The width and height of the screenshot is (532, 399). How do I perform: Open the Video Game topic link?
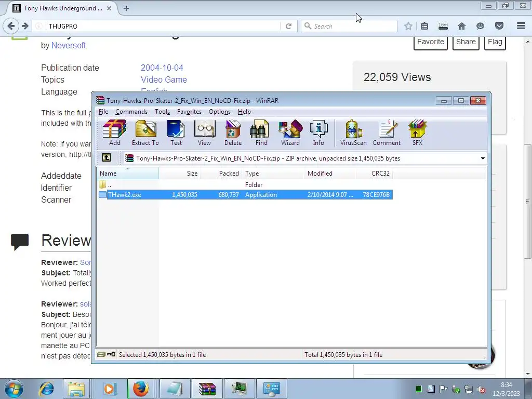pos(164,79)
